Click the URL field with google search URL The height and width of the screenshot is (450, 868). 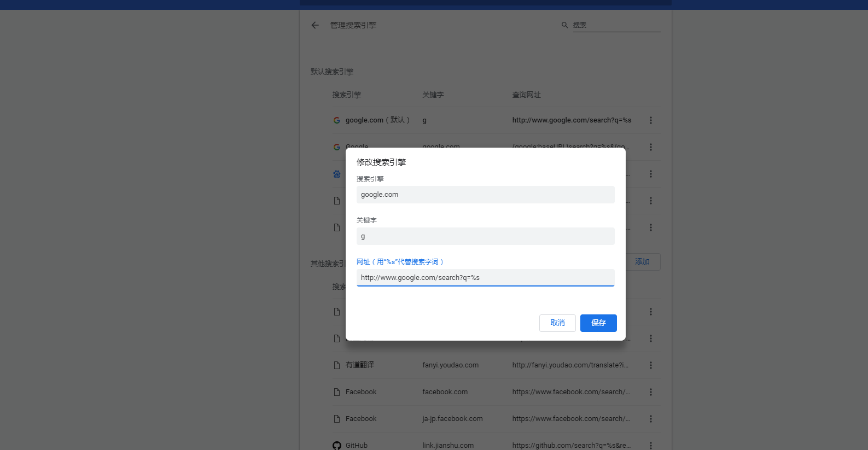[486, 278]
